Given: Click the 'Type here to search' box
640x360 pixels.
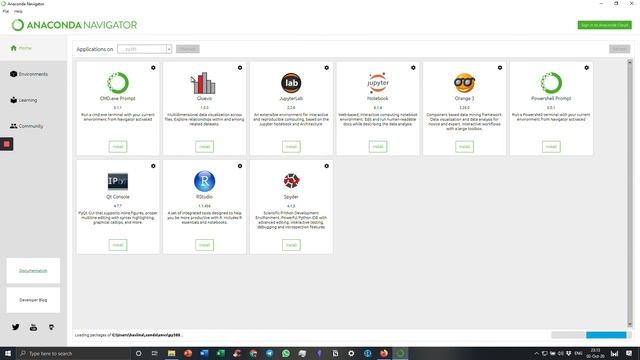Looking at the screenshot, I should pyautogui.click(x=73, y=353).
